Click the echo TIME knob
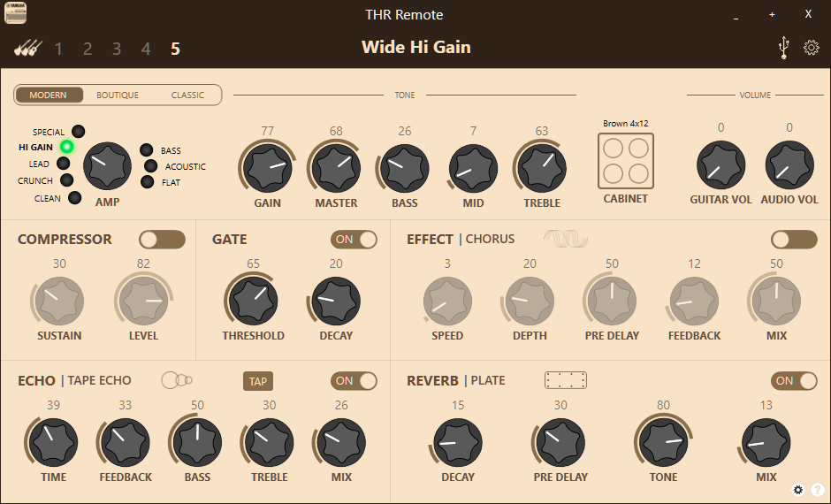 click(x=54, y=442)
